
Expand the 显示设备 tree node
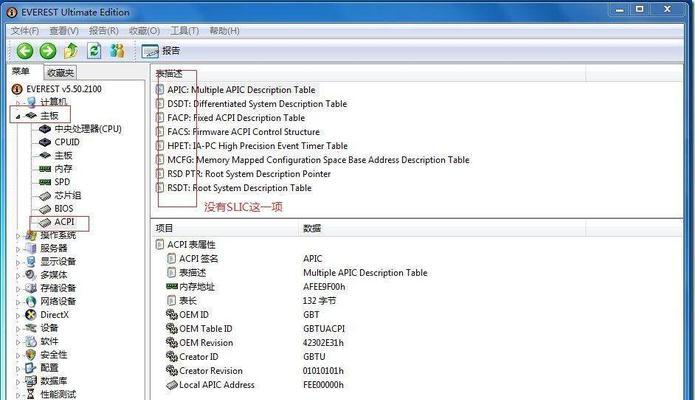[x=18, y=263]
